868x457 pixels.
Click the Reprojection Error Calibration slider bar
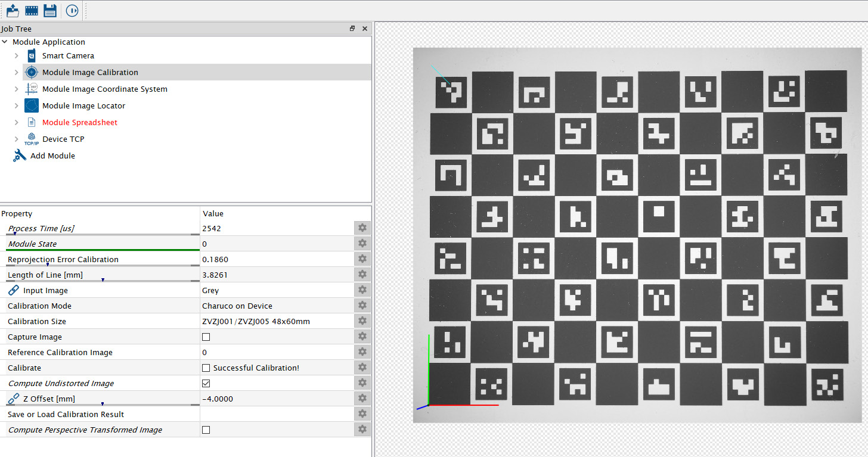(x=103, y=266)
